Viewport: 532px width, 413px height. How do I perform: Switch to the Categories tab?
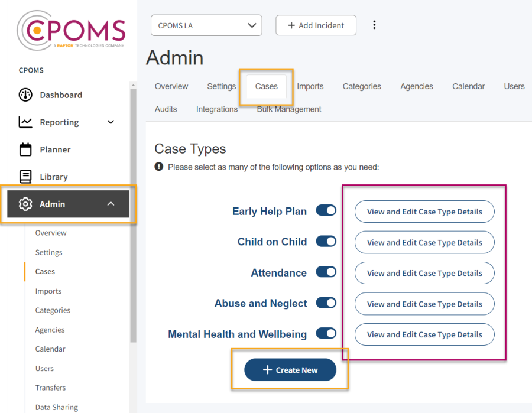[361, 86]
